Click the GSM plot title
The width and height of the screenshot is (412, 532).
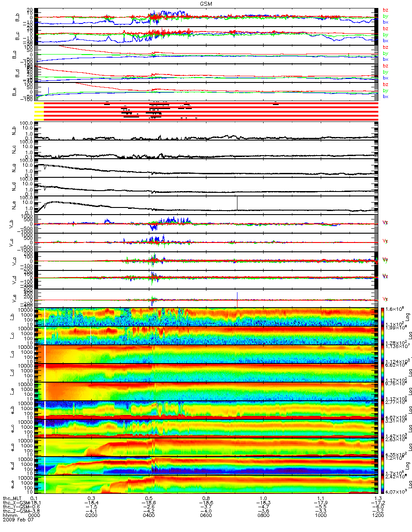[206, 3]
